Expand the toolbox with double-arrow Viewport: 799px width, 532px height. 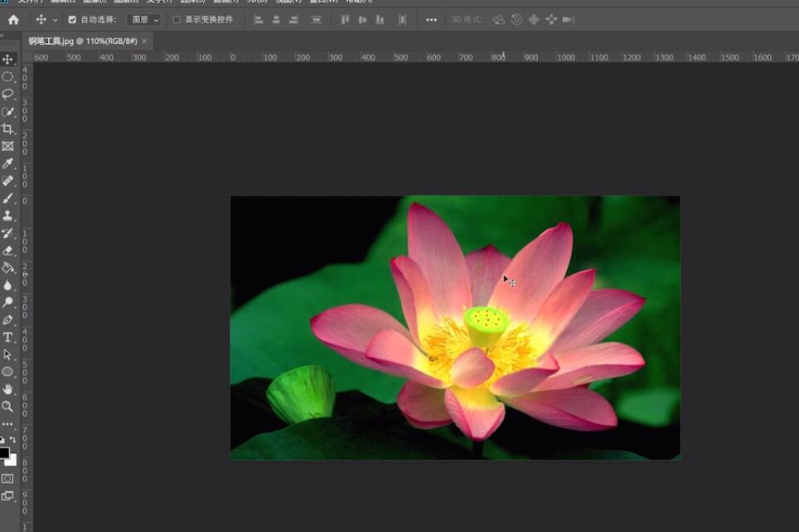click(2, 35)
